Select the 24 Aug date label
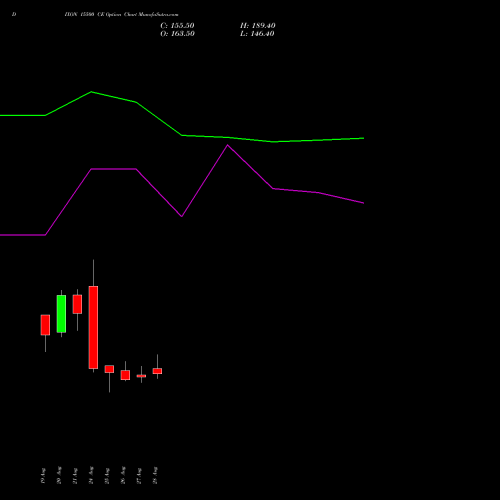Image resolution: width=500 pixels, height=500 pixels. tap(91, 476)
